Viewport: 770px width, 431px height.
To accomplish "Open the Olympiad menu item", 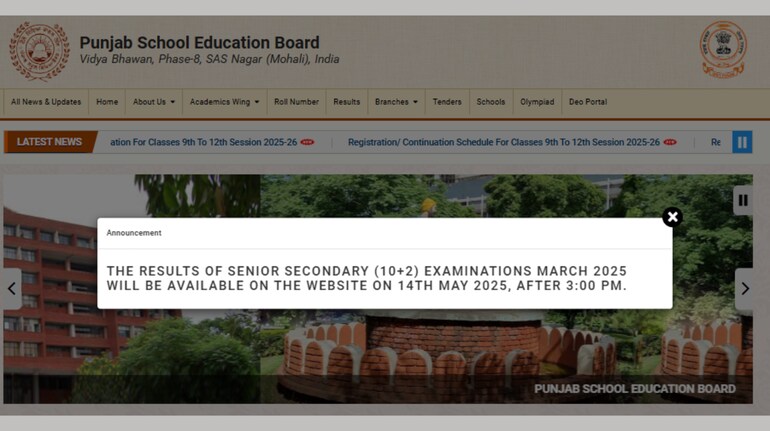I will pos(537,102).
